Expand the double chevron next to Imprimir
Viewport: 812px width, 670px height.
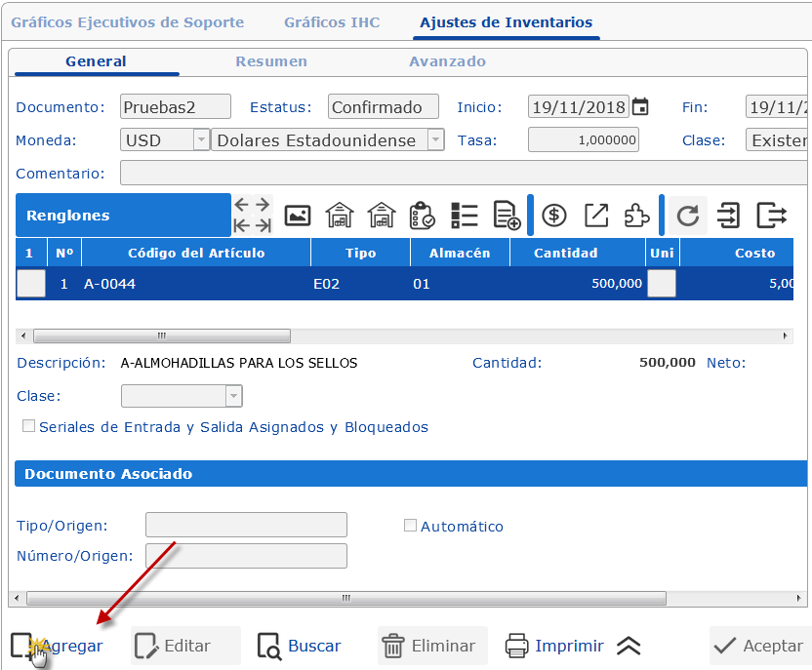[x=629, y=646]
